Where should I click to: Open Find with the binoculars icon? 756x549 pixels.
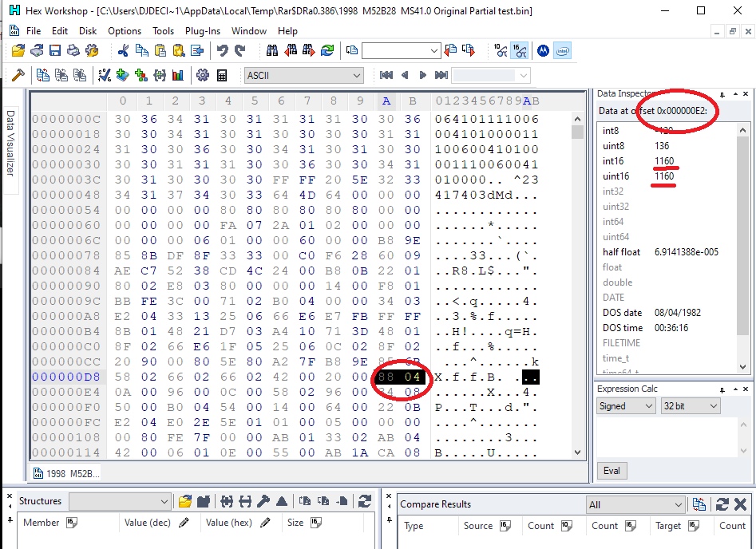coord(272,50)
